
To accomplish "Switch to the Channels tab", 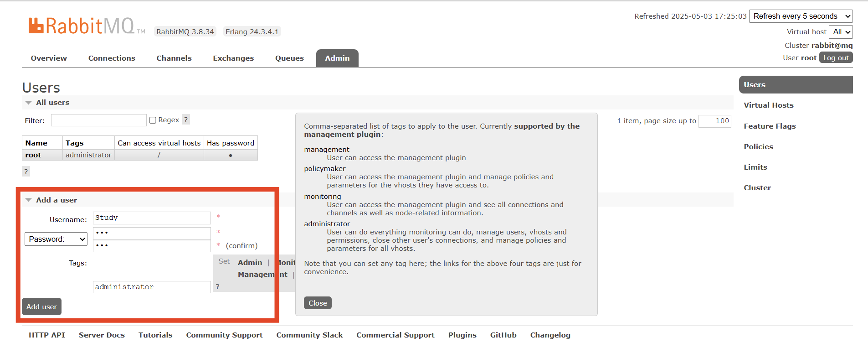I will coord(174,58).
